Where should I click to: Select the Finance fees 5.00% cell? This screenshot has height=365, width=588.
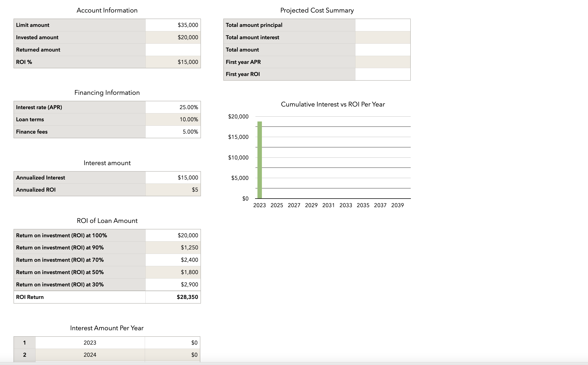(x=173, y=132)
